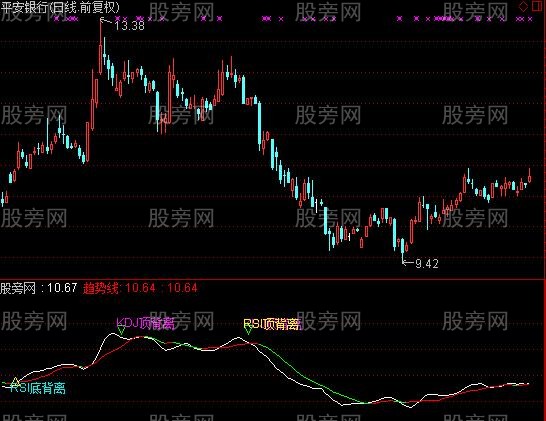Viewport: 546px width, 421px height.
Task: Click the green triangle under KDJ顶背离
Action: [121, 330]
